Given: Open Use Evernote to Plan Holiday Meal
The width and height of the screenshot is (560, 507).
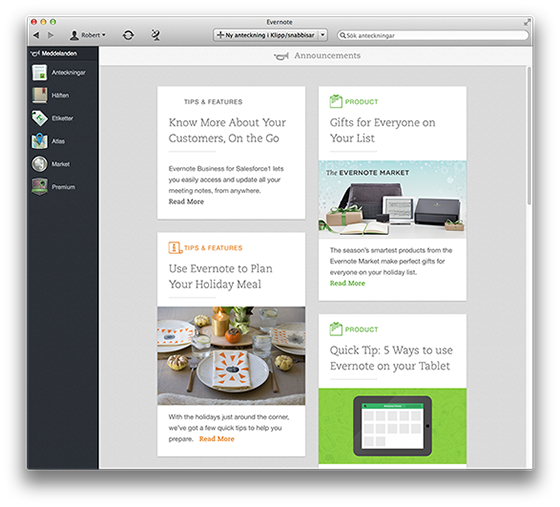Looking at the screenshot, I should tap(220, 276).
